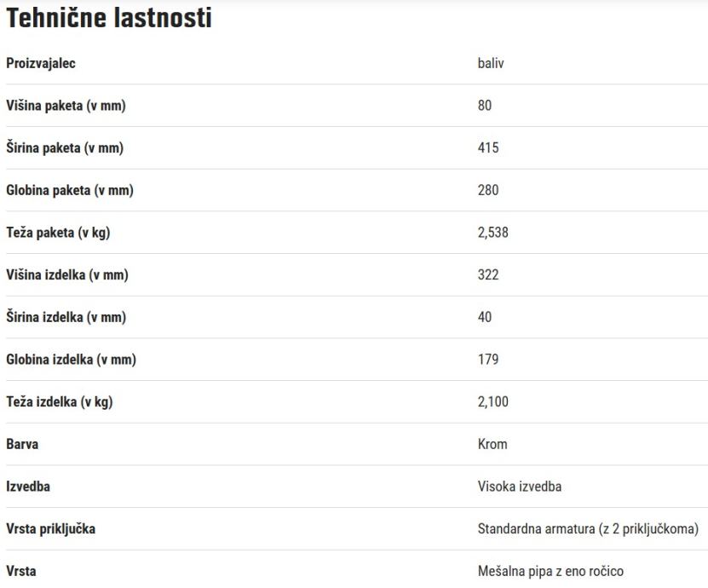The height and width of the screenshot is (588, 708).
Task: Click the Krom color value
Action: tap(492, 444)
